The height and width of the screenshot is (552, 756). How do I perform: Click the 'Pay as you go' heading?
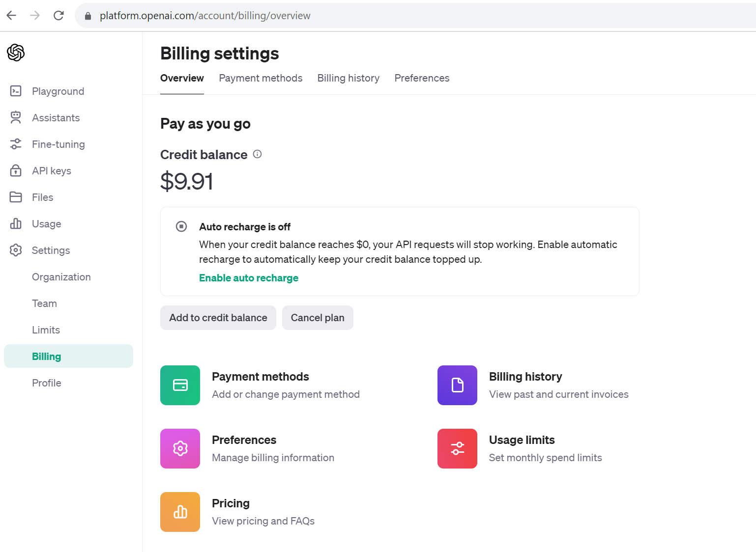point(205,124)
